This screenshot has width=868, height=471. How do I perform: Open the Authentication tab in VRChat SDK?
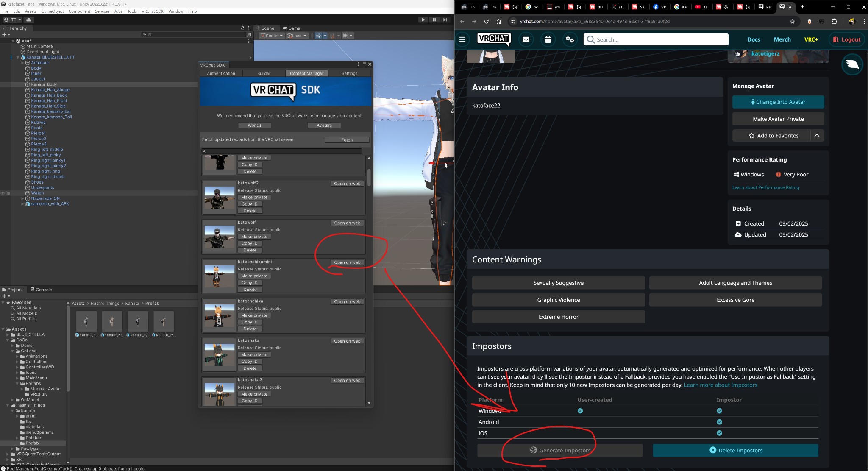(221, 73)
